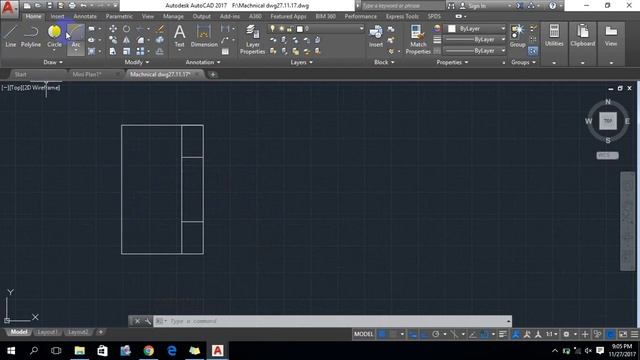This screenshot has height=360, width=640.
Task: Toggle Clean Screen in status bar
Action: click(x=623, y=334)
